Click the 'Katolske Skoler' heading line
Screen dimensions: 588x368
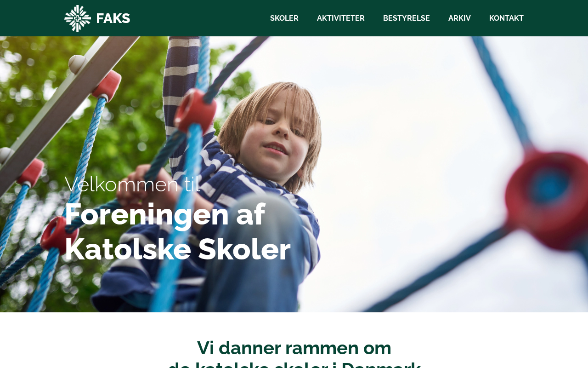pos(178,249)
